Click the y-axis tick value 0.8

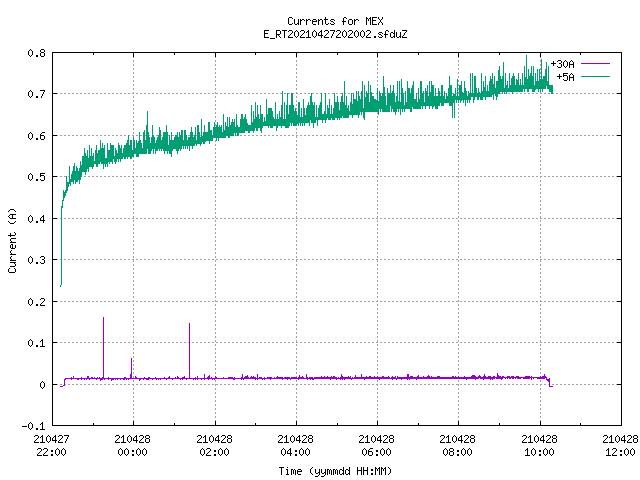(36, 53)
